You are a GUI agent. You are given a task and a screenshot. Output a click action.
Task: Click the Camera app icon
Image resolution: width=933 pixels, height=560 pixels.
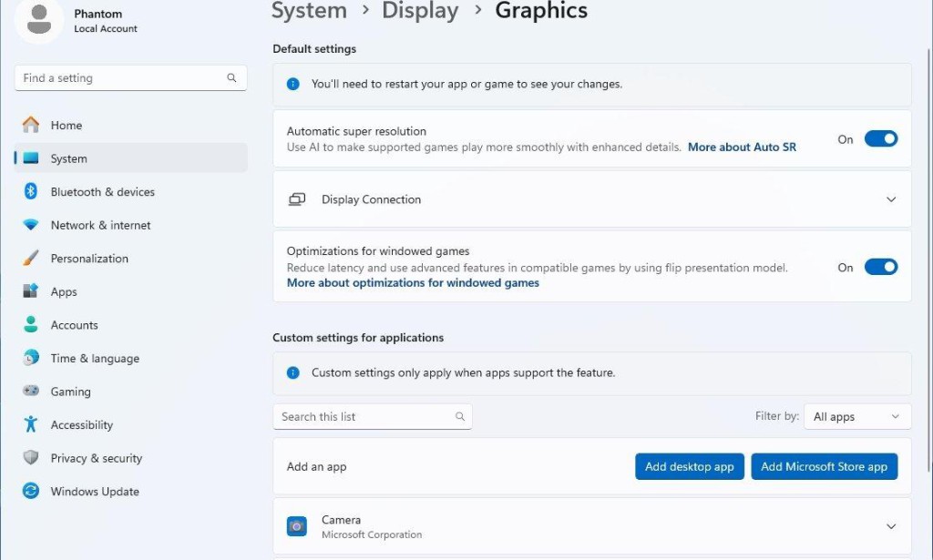click(296, 525)
